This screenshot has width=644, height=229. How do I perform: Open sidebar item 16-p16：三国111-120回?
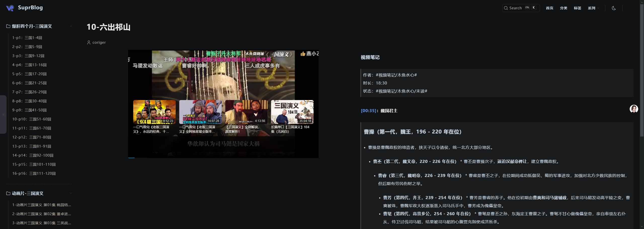[34, 173]
